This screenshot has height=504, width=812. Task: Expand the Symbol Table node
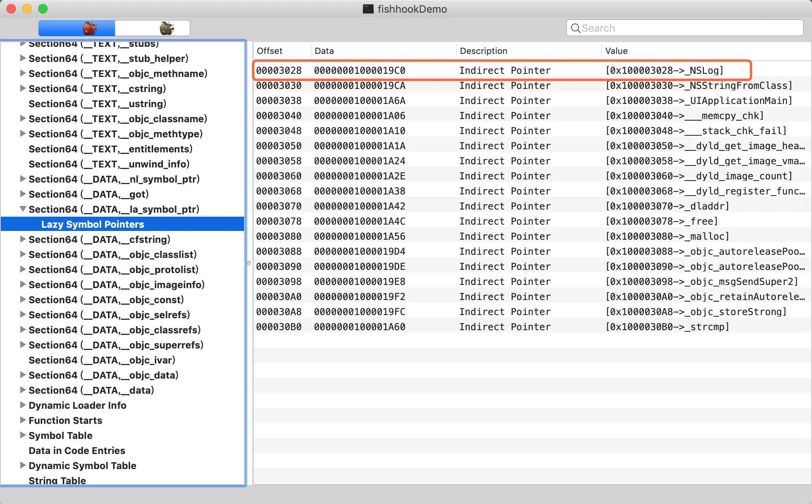23,435
